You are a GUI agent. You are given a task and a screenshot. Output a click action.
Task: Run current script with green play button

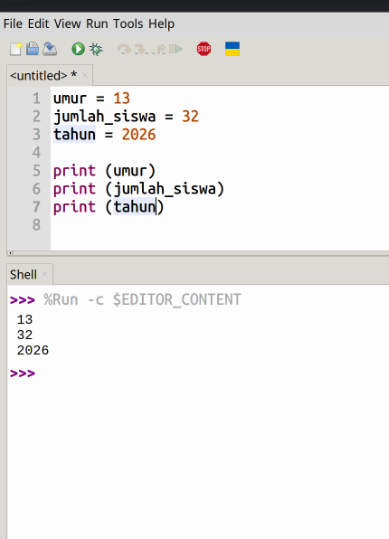78,49
